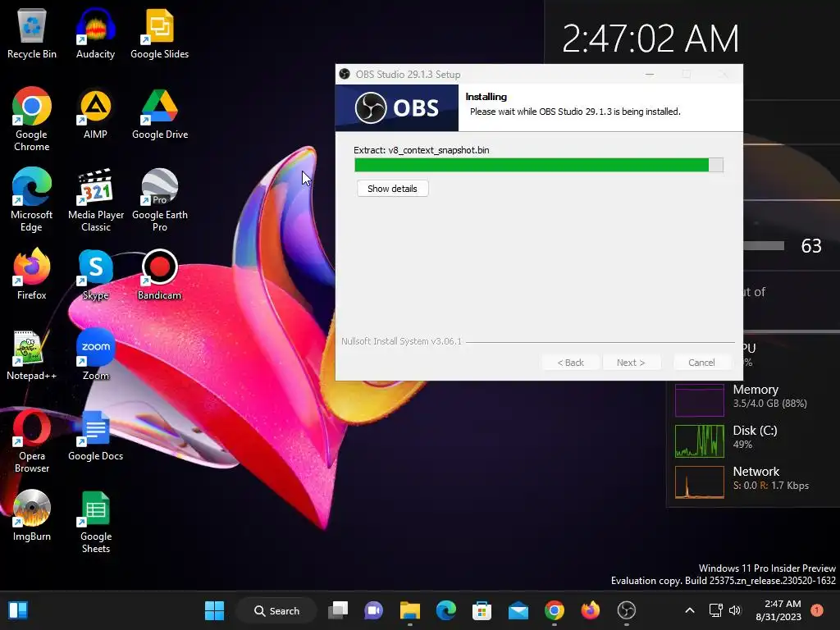Click the Disk (C:) usage graph
This screenshot has width=840, height=630.
tap(700, 441)
